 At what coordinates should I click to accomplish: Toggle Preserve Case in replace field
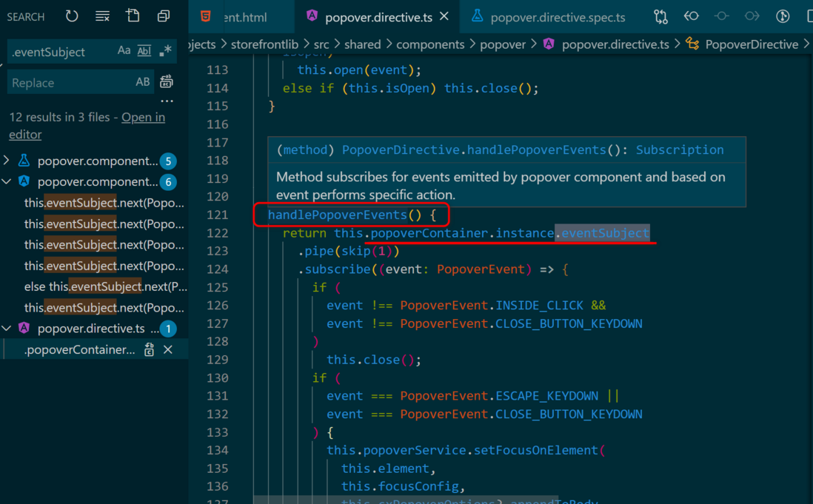pyautogui.click(x=143, y=82)
